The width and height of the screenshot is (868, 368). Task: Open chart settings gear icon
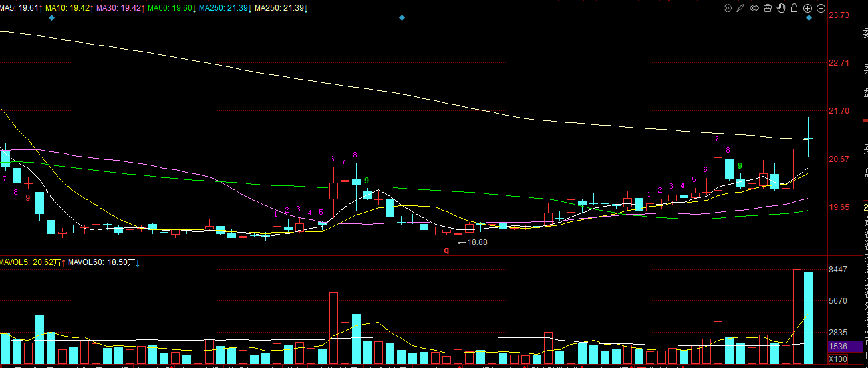(728, 8)
